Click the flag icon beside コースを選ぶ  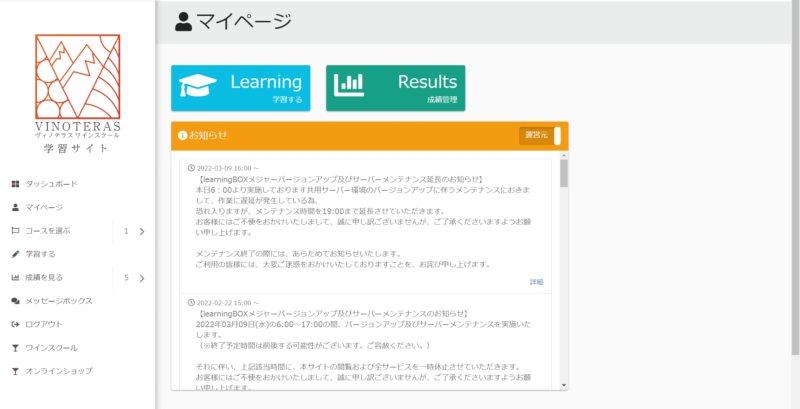tap(15, 231)
